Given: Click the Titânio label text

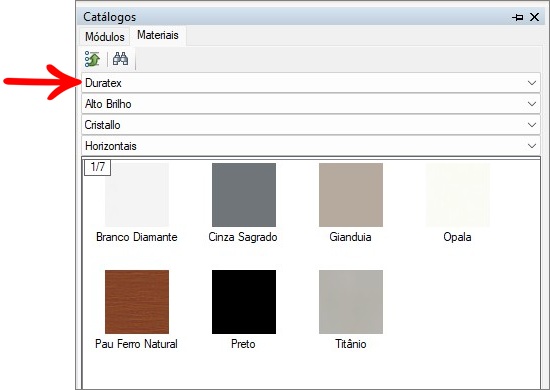Looking at the screenshot, I should click(351, 344).
